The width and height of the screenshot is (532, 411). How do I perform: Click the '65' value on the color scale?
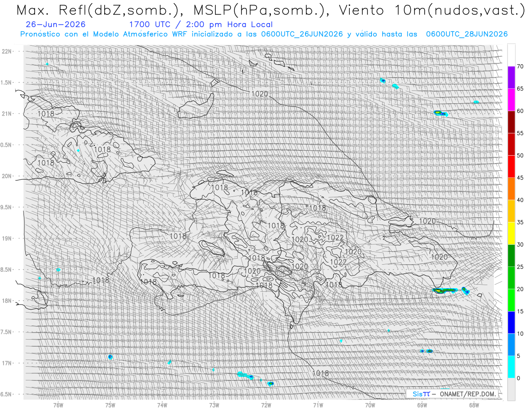(x=520, y=89)
